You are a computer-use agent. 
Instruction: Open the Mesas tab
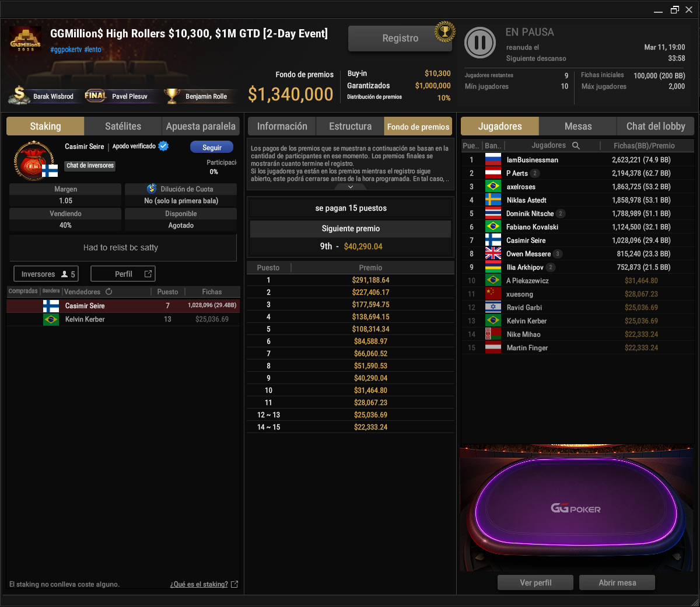578,126
